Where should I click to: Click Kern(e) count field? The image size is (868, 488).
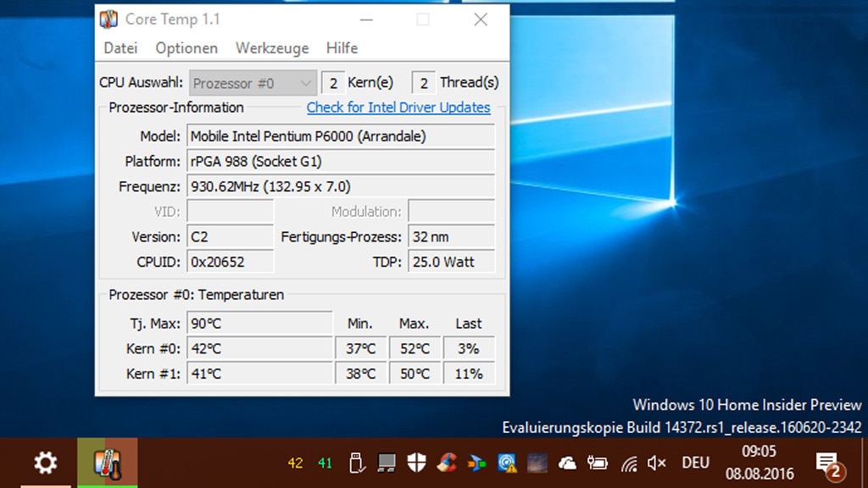(333, 83)
